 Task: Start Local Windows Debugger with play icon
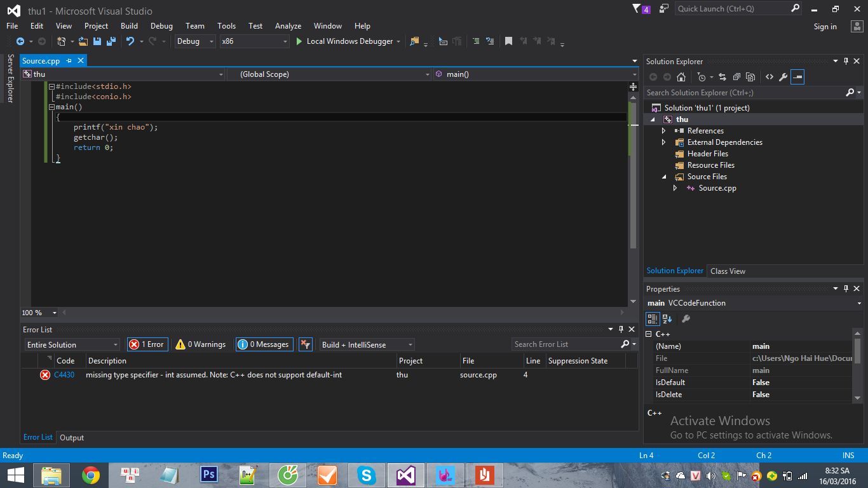pos(300,41)
